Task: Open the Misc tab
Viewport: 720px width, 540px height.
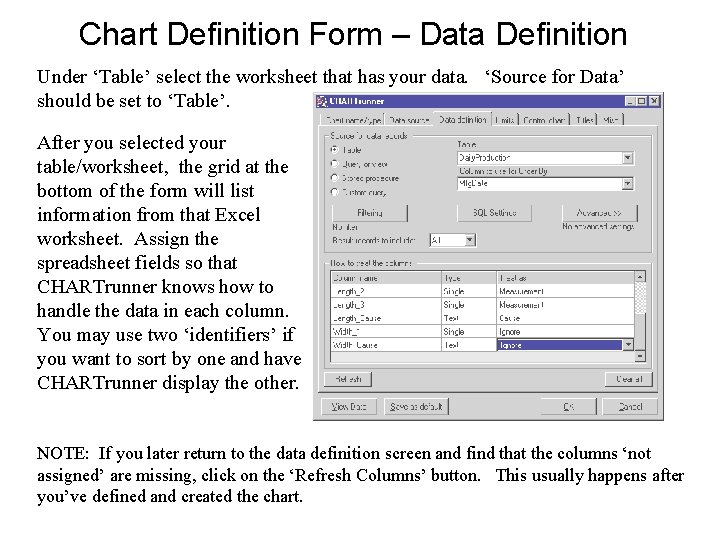Action: pos(611,120)
